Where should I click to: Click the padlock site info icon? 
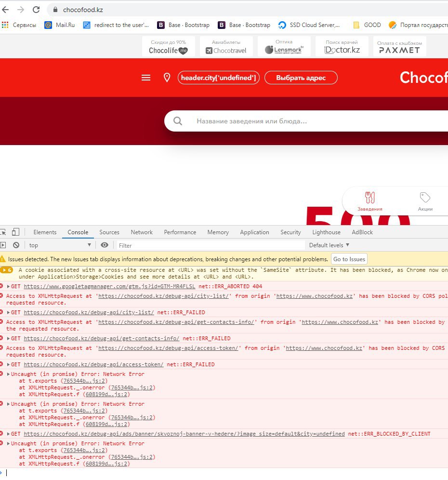coord(55,10)
